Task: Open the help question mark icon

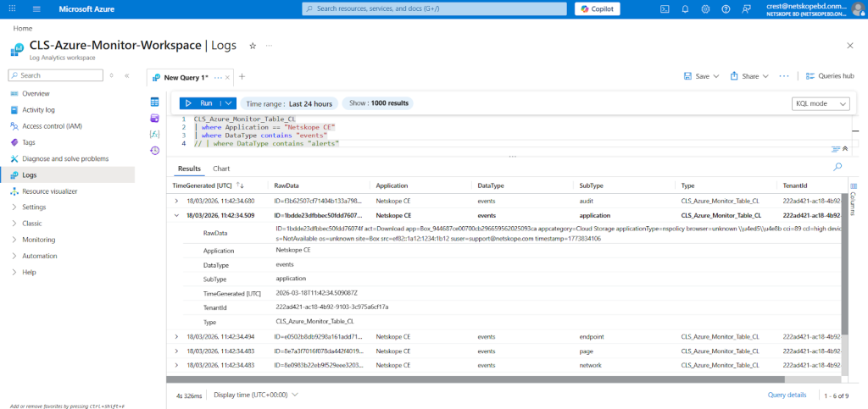Action: tap(726, 8)
